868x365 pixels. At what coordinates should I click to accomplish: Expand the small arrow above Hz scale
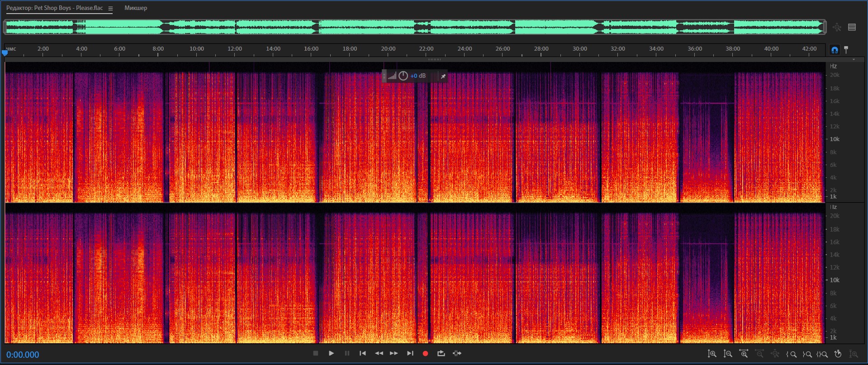tap(854, 60)
